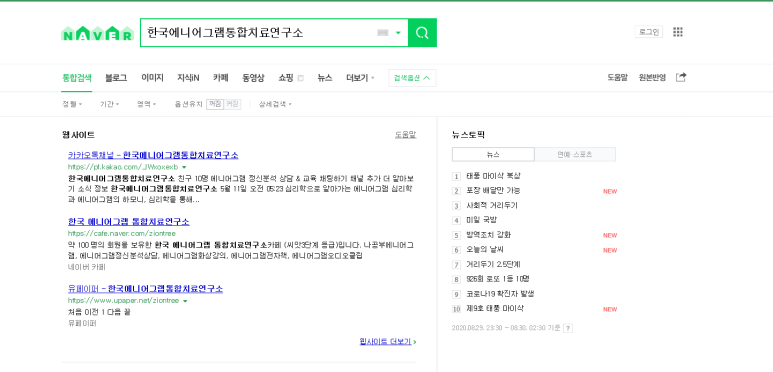Click news topic 제9호 태풍 마이삭
The width and height of the screenshot is (773, 372).
pos(494,309)
